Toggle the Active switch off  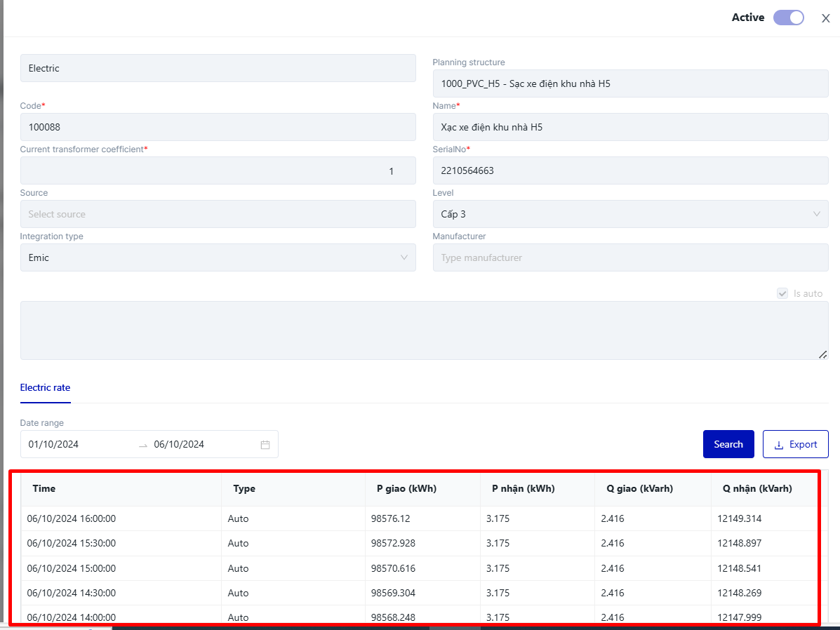(x=788, y=18)
